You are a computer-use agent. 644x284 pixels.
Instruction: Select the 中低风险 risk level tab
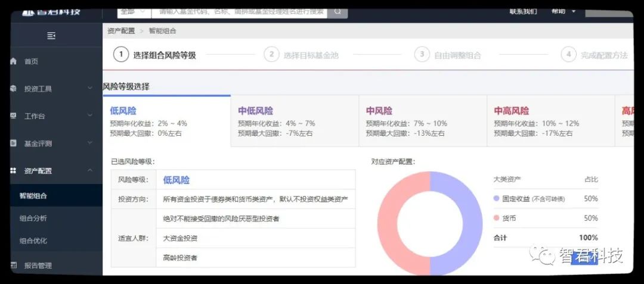[x=295, y=121]
